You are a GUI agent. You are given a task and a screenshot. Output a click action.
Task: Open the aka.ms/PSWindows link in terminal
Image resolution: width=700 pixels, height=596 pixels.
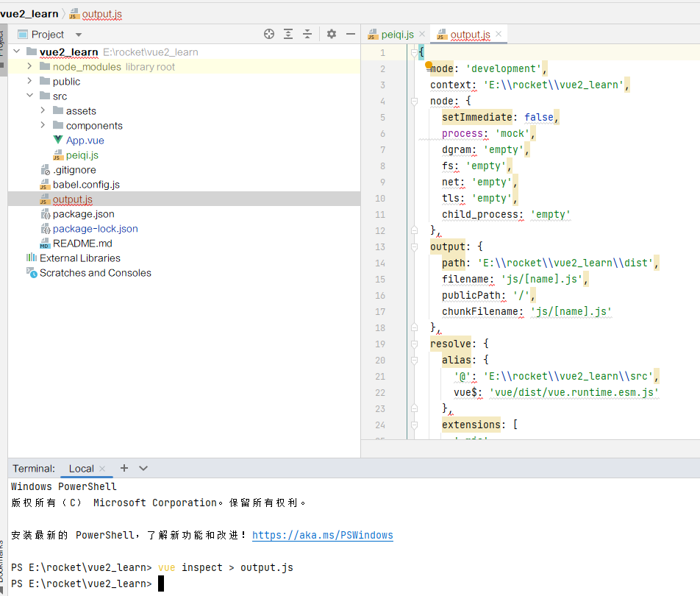(x=322, y=535)
